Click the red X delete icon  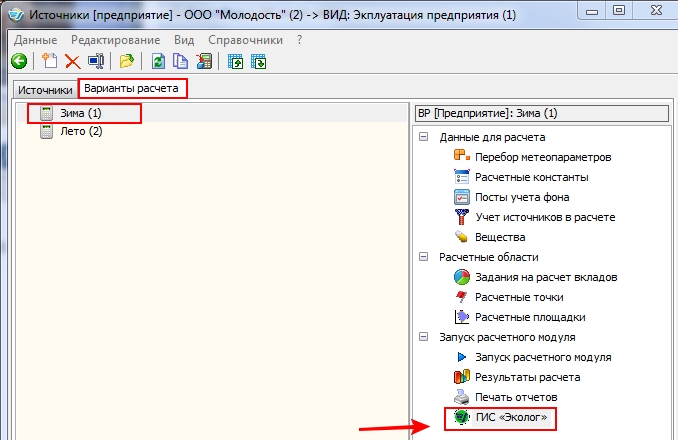72,62
